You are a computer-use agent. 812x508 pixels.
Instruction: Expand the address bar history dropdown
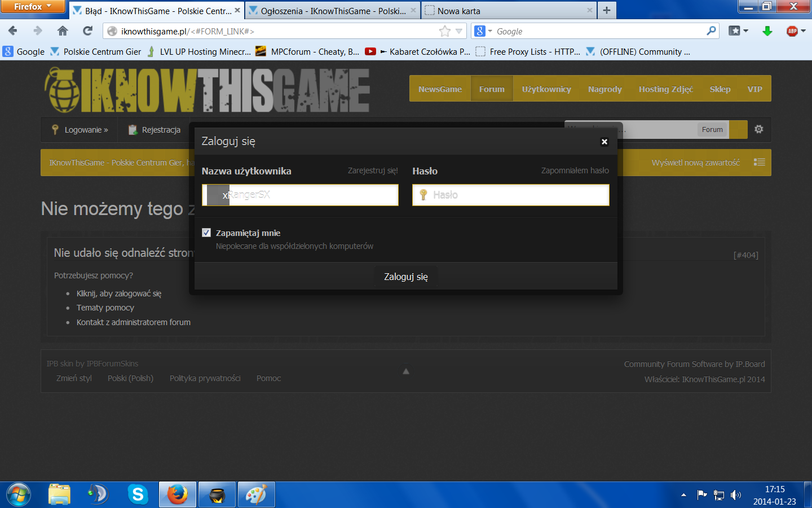coord(459,31)
